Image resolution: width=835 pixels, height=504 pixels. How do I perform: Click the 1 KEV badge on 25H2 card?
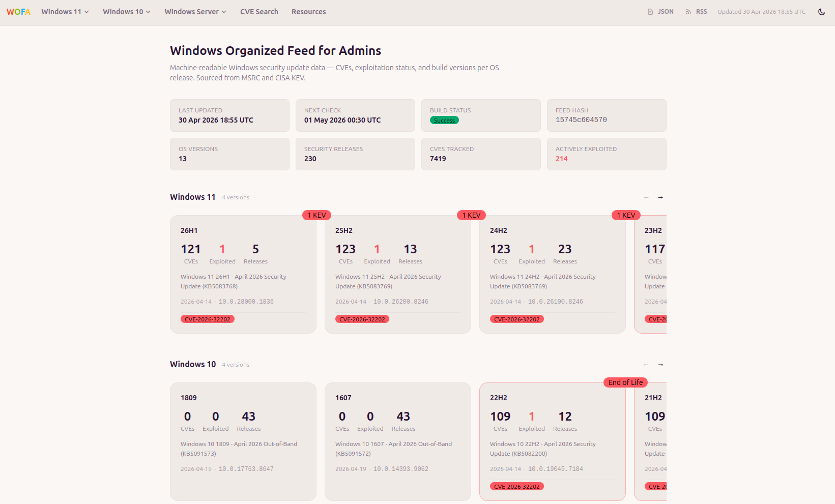click(x=471, y=215)
